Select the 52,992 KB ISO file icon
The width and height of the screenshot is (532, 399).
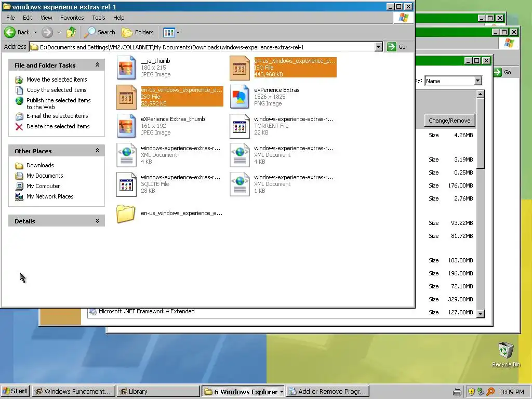126,97
